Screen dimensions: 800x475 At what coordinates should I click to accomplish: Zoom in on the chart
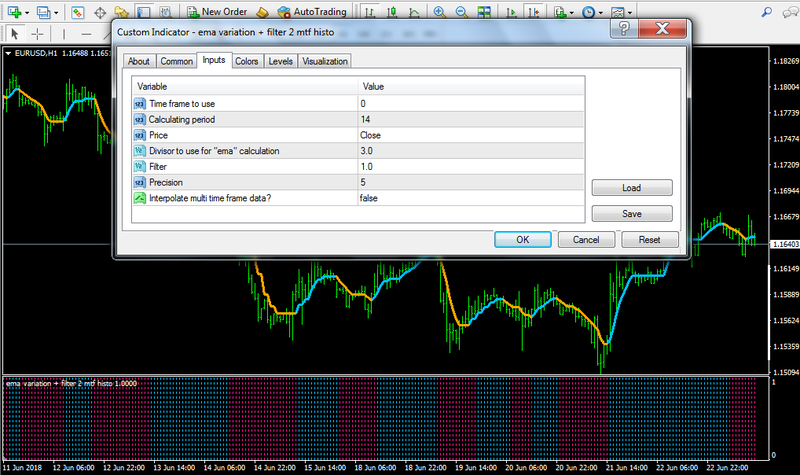[438, 13]
